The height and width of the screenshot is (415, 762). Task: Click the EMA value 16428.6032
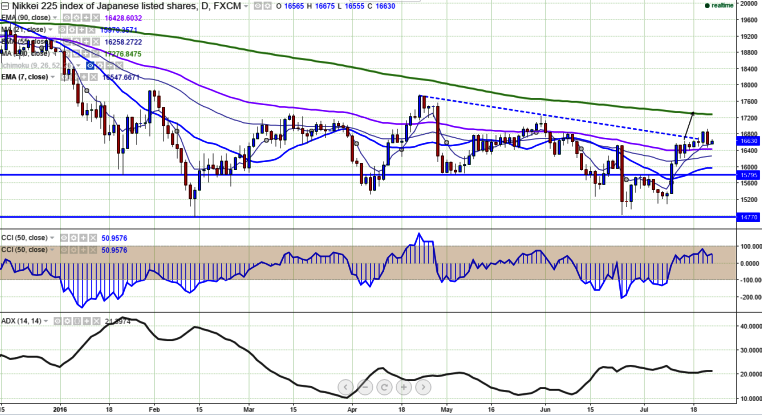click(123, 18)
